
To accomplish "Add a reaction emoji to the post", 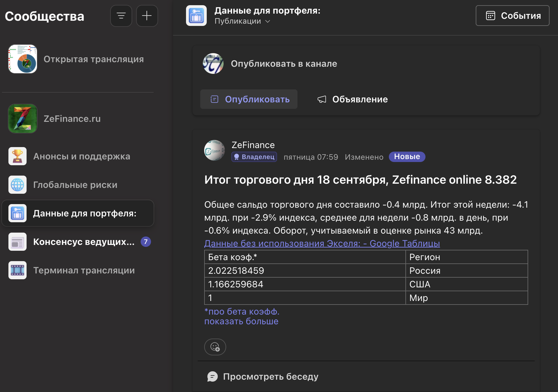I will pyautogui.click(x=215, y=347).
